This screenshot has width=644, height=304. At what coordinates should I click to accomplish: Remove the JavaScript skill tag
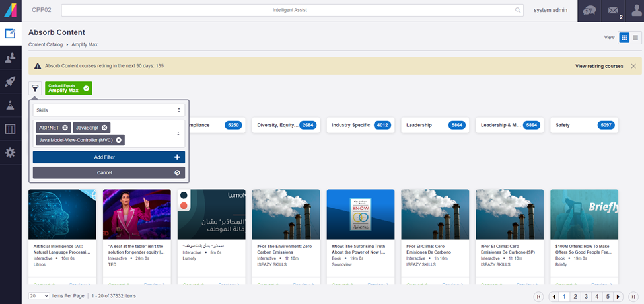click(104, 128)
